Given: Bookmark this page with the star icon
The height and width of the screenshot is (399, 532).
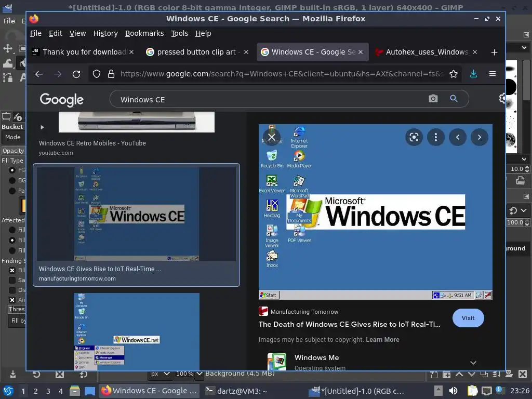Looking at the screenshot, I should pos(453,74).
